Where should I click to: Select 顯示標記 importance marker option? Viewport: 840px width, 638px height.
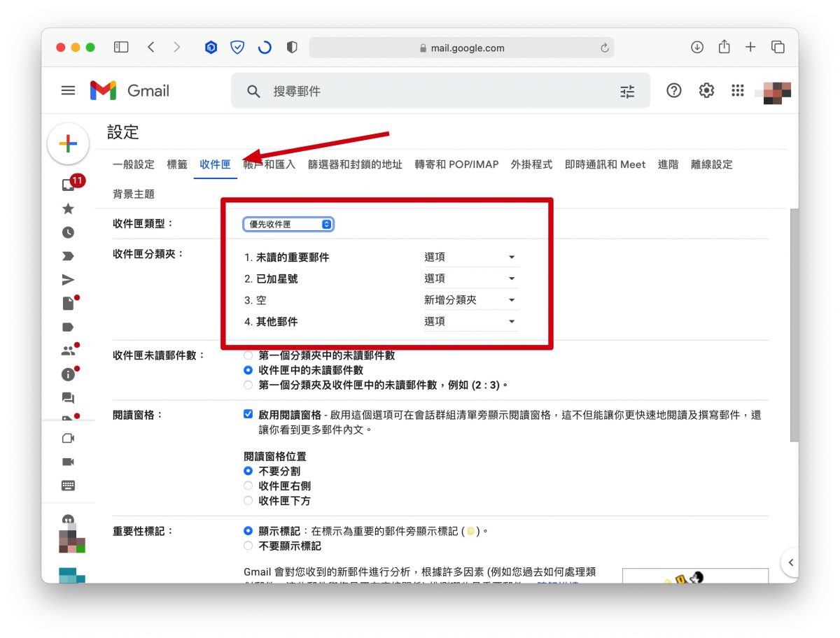(248, 531)
